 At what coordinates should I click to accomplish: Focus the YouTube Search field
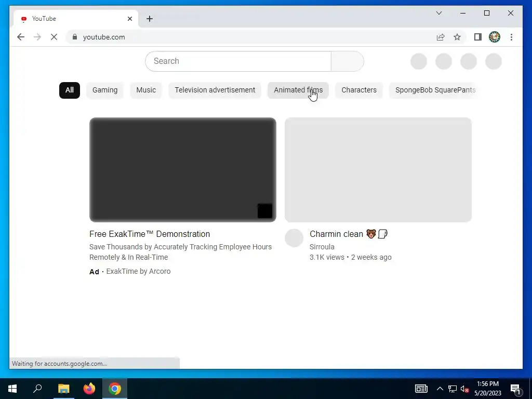point(238,61)
